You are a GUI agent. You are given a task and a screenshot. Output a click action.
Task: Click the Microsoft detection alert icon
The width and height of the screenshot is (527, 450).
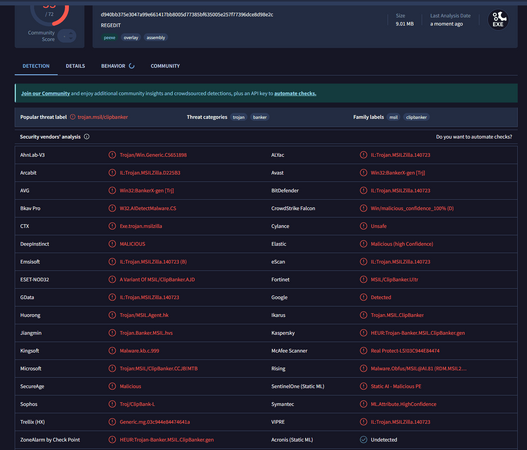click(x=112, y=369)
